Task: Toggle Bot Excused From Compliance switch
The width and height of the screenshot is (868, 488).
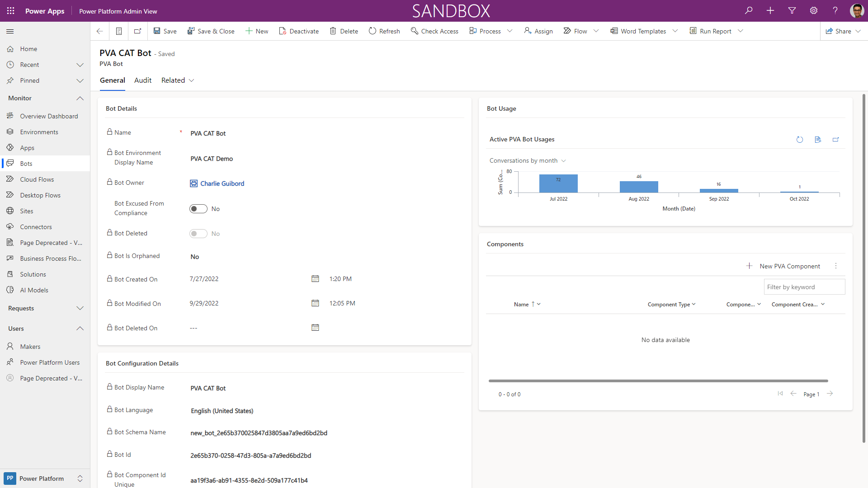Action: (198, 209)
